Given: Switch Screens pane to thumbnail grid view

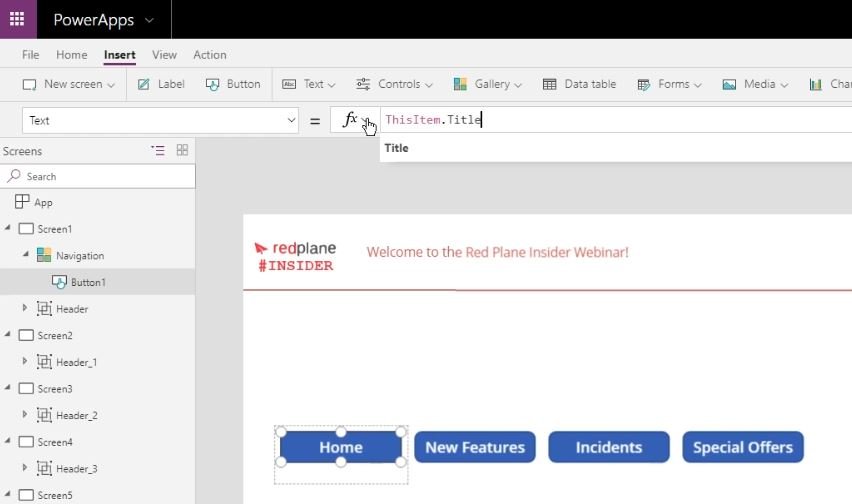Looking at the screenshot, I should click(183, 150).
